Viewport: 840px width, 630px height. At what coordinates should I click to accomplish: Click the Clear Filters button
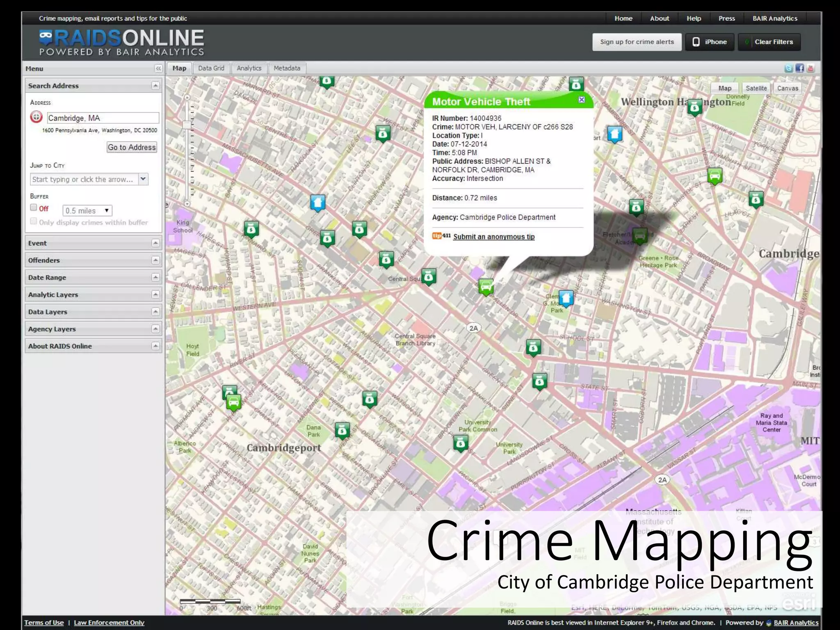tap(769, 42)
